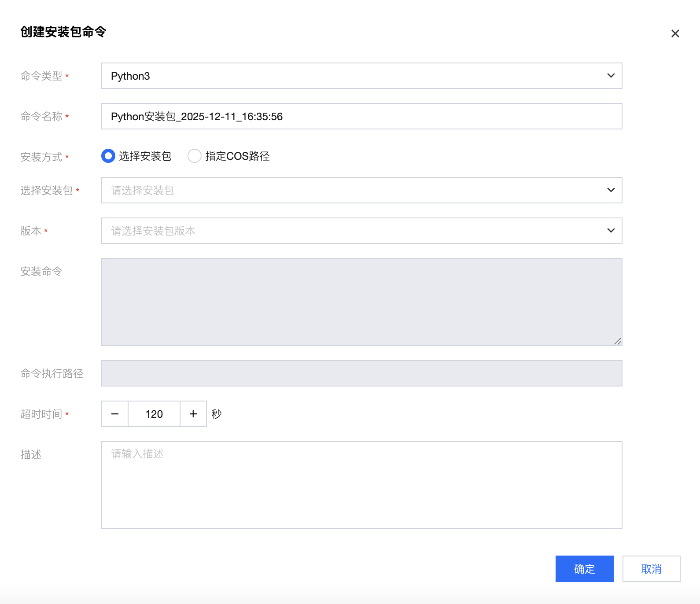Click the disabled 命令执行路径 field

coord(361,373)
